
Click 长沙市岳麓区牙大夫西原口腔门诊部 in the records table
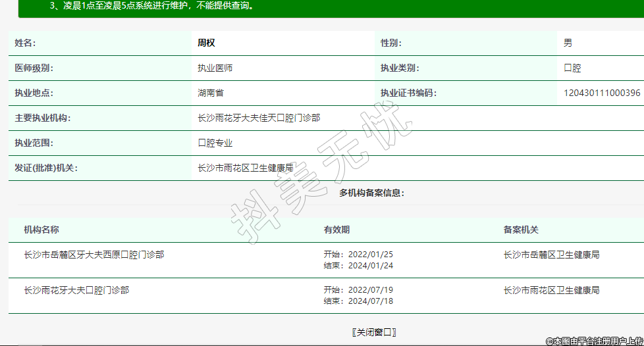(94, 254)
